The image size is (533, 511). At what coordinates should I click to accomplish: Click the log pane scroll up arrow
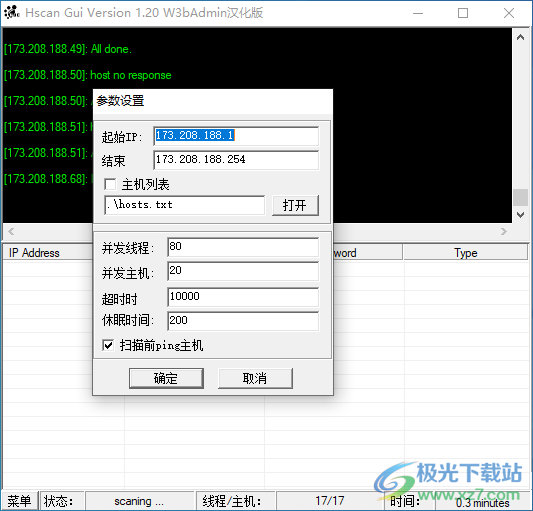520,37
